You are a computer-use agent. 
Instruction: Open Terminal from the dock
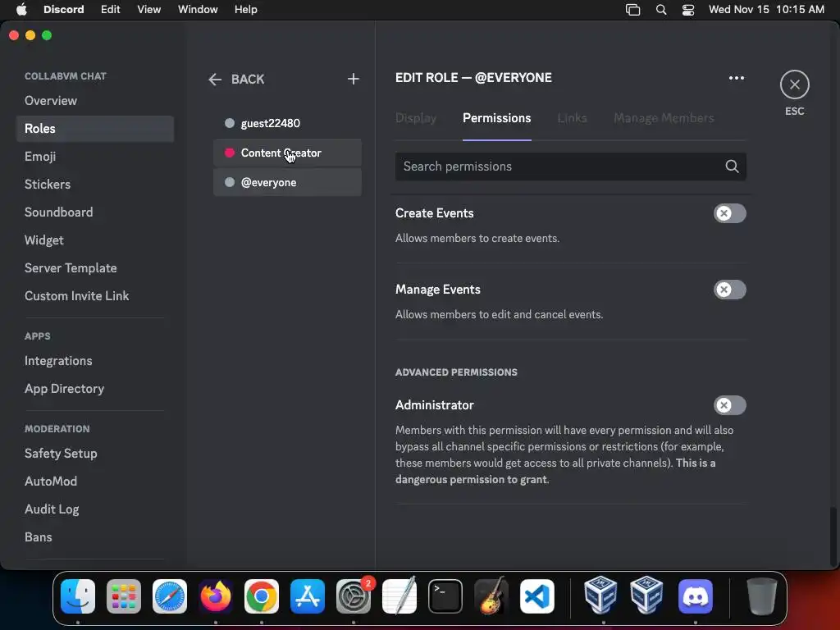(x=445, y=596)
